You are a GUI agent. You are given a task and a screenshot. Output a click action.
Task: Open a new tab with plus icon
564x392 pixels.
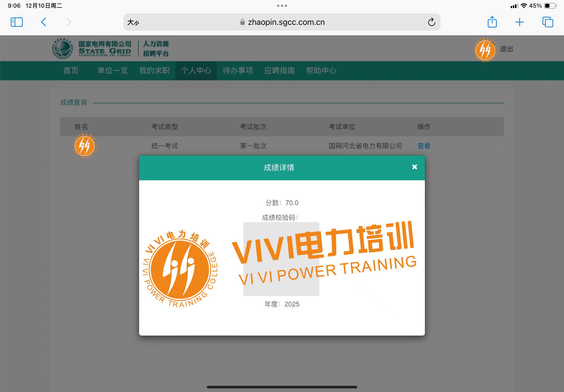coord(520,22)
